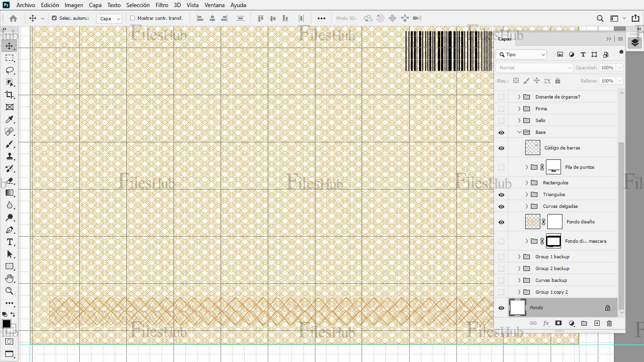Image resolution: width=644 pixels, height=362 pixels.
Task: Select the Crop tool
Action: tap(9, 95)
